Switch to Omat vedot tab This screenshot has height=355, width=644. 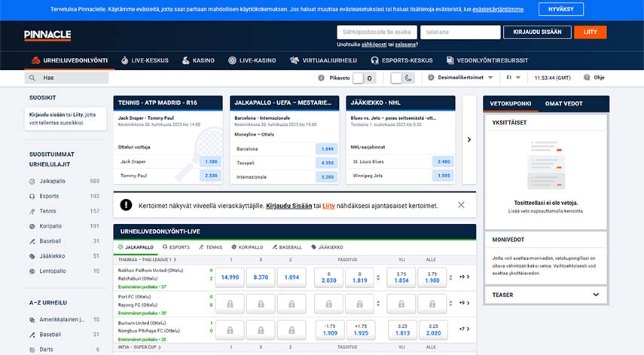point(563,103)
